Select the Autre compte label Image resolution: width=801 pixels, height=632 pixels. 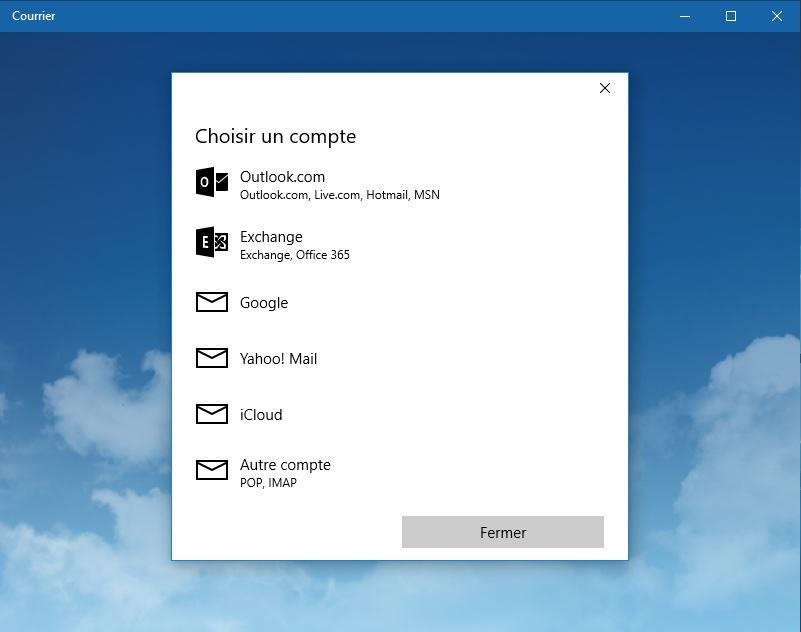pos(285,465)
